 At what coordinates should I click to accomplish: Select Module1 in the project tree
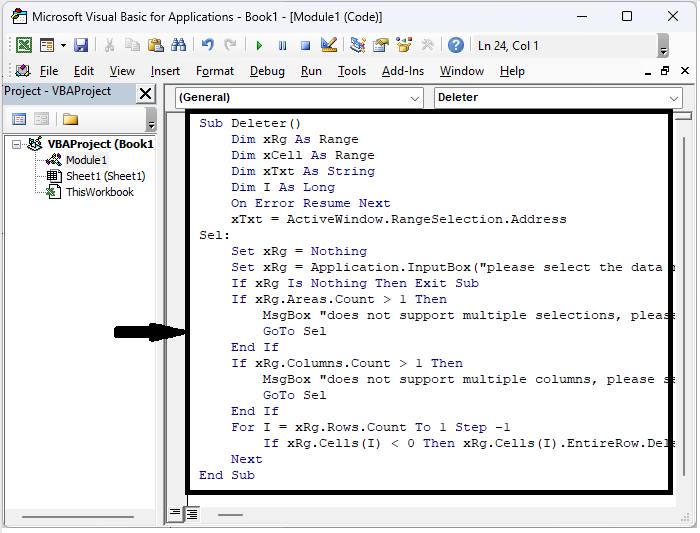pos(86,160)
